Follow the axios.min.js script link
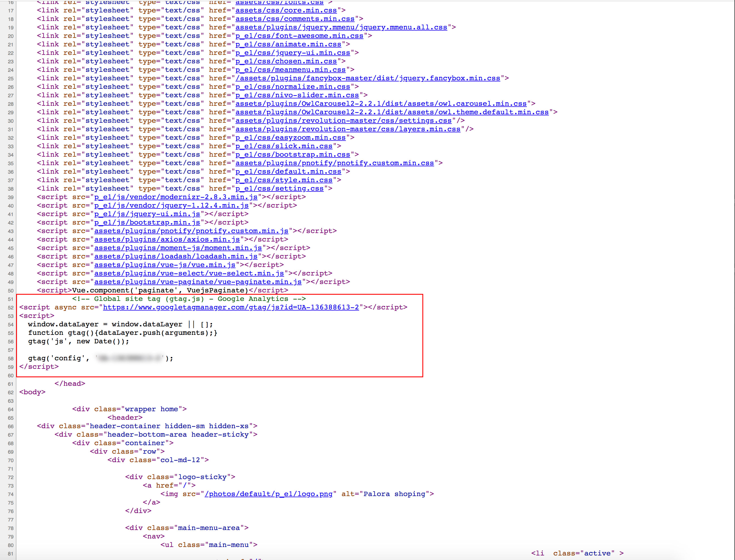This screenshot has height=560, width=735. click(167, 239)
